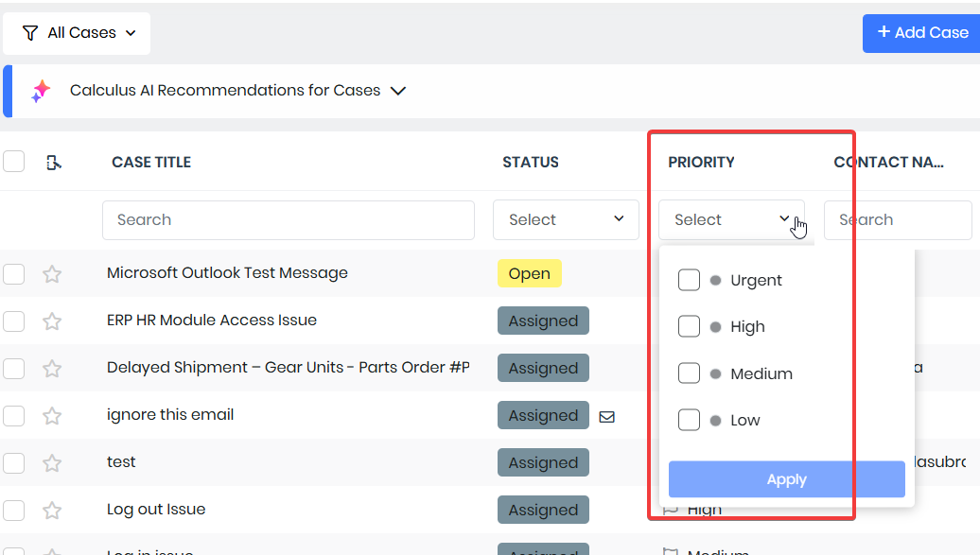Click the Calculus AI sparkle icon
This screenshot has height=555, width=980.
(x=41, y=91)
